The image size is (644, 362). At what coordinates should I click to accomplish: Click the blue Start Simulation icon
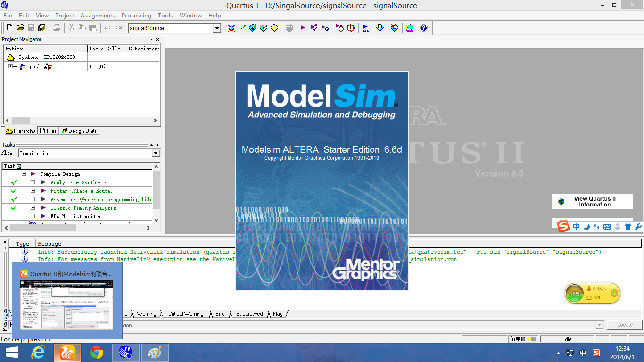(365, 28)
